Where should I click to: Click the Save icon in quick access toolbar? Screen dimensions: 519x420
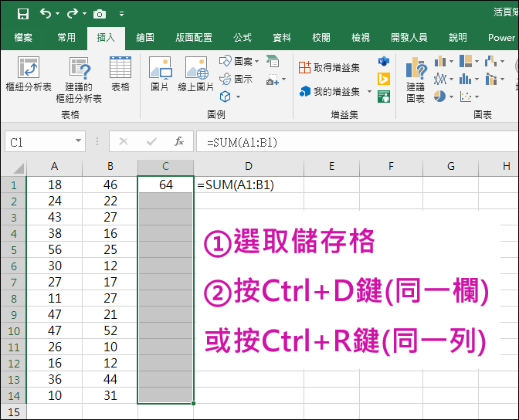(x=23, y=14)
